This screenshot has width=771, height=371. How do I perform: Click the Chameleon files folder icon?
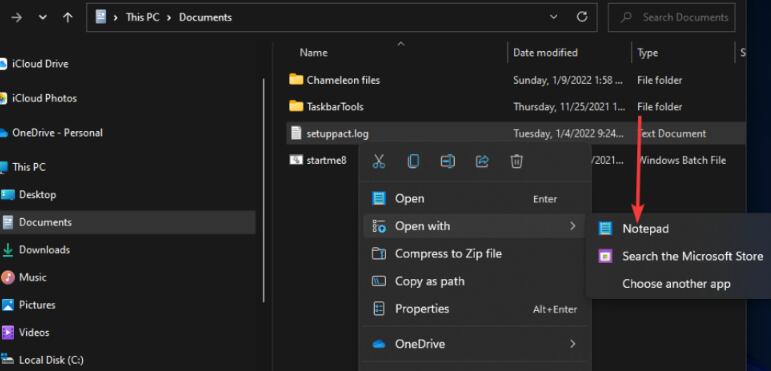(296, 80)
